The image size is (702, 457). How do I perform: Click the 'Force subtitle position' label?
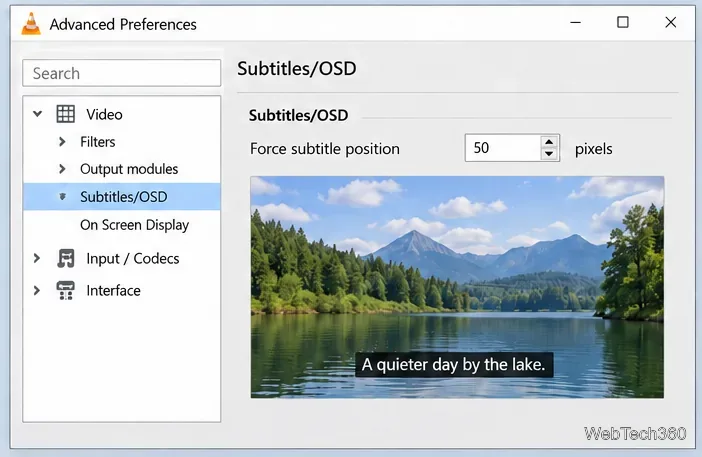tap(325, 149)
